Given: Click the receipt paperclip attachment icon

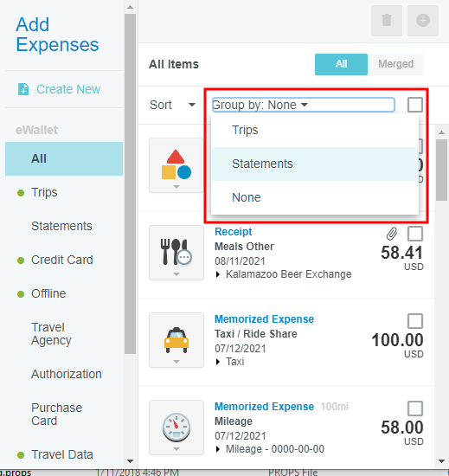Looking at the screenshot, I should pyautogui.click(x=392, y=234).
